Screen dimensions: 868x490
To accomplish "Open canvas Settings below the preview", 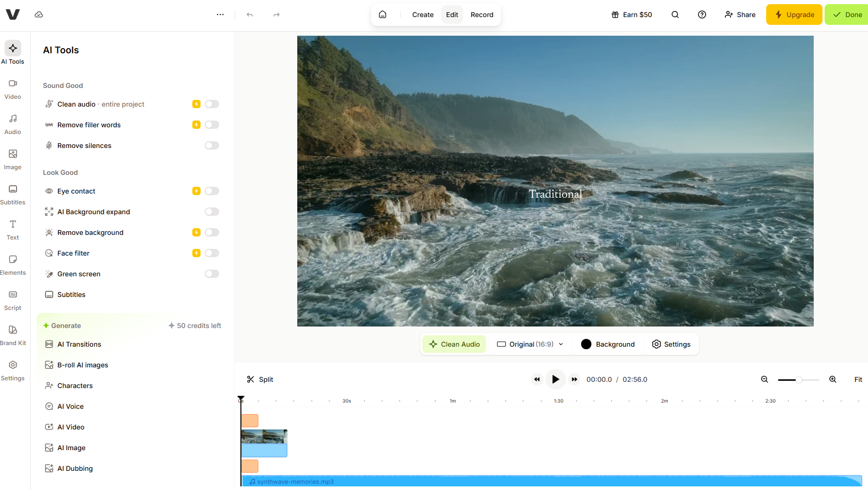I will point(671,344).
